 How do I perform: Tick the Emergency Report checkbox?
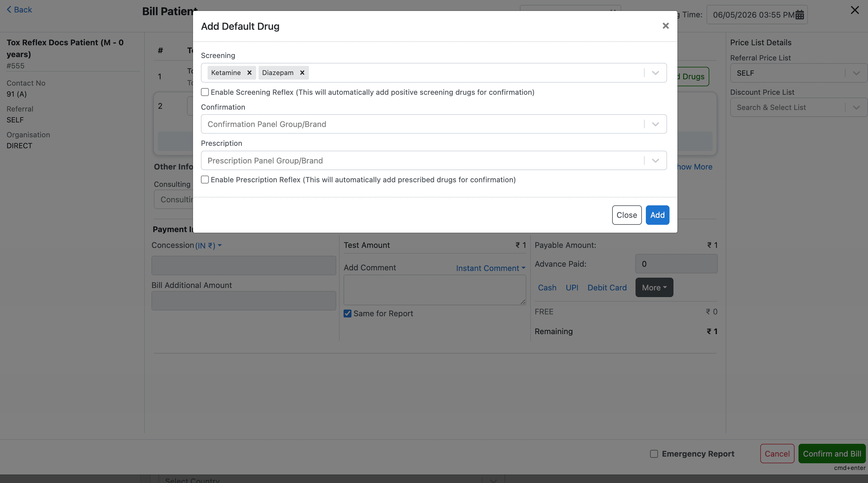point(654,454)
